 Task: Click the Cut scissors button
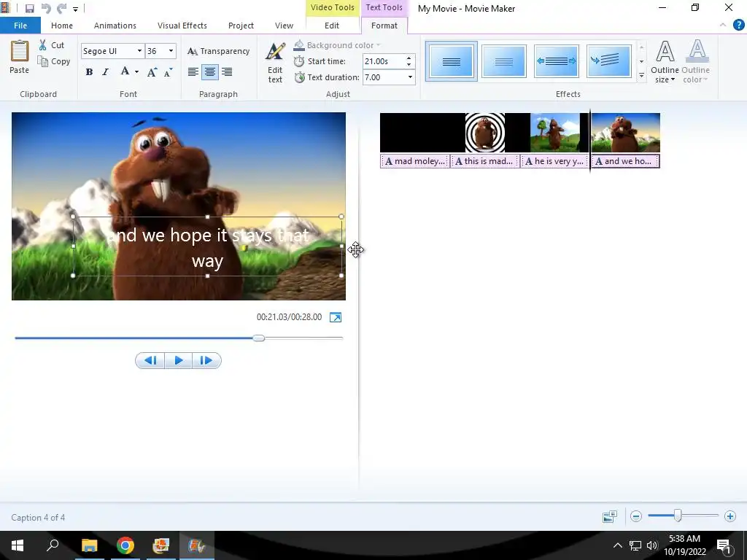pyautogui.click(x=52, y=45)
